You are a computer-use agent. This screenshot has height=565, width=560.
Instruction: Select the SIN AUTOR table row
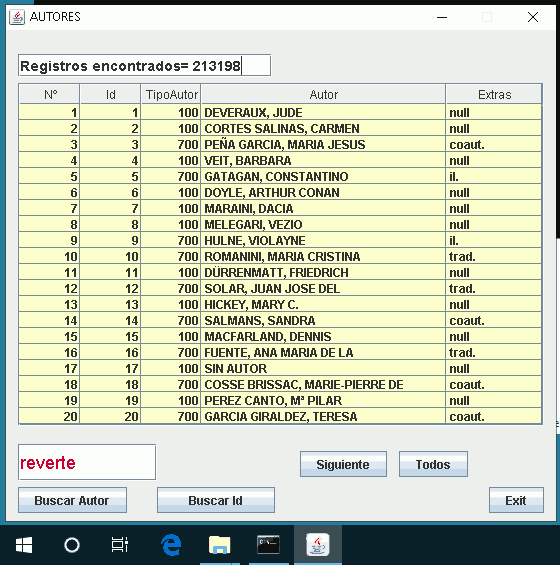[280, 369]
